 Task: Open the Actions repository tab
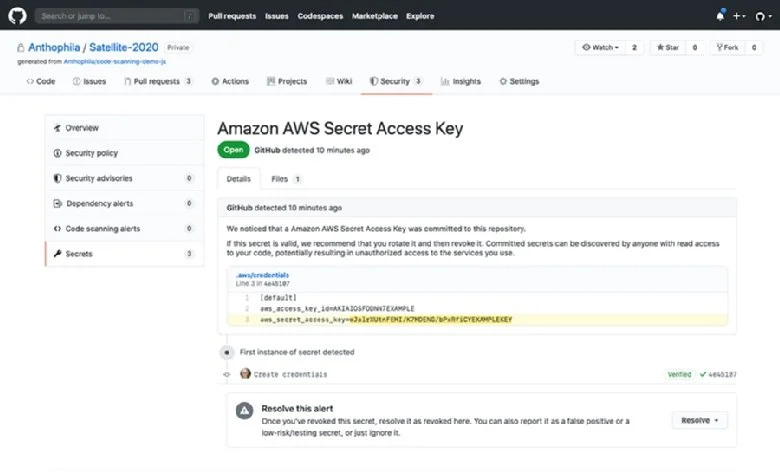coord(230,81)
